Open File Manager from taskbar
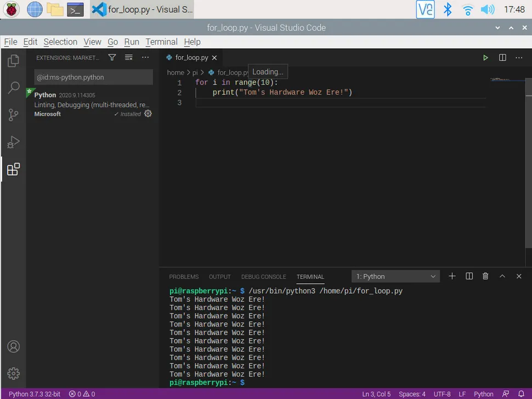This screenshot has width=532, height=399. point(55,9)
